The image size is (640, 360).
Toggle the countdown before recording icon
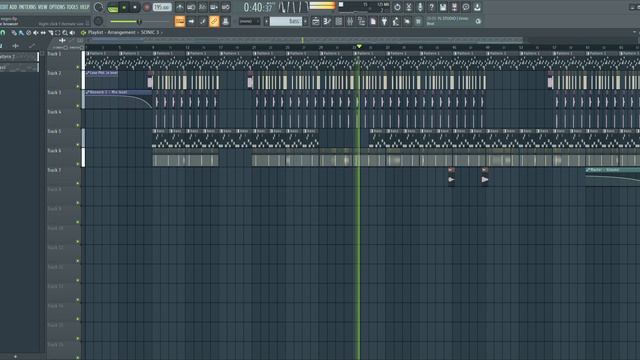click(x=202, y=7)
